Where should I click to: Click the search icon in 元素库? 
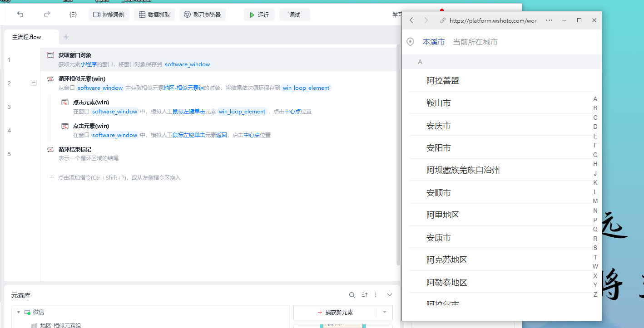(352, 295)
